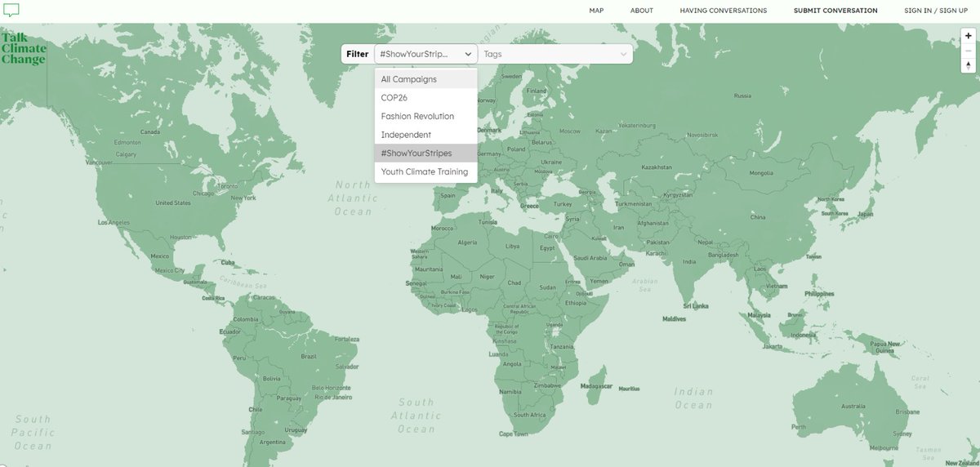
Task: Click Brazil label on map
Action: coord(309,356)
